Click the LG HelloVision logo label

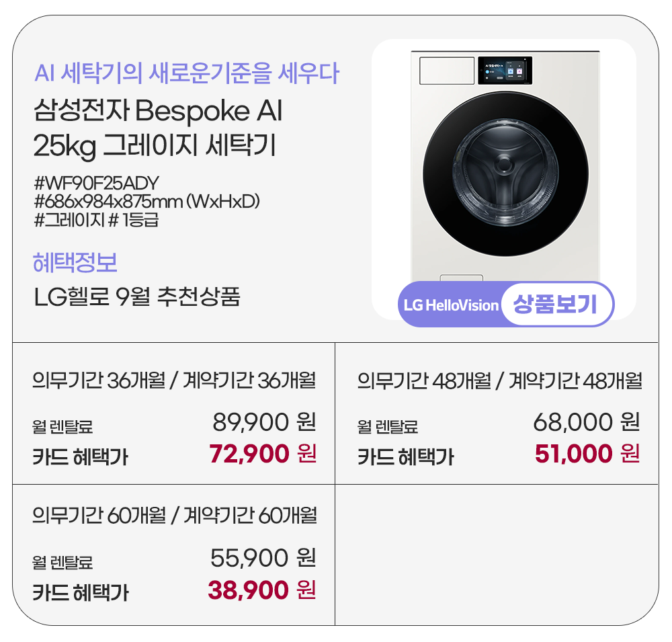(x=451, y=305)
